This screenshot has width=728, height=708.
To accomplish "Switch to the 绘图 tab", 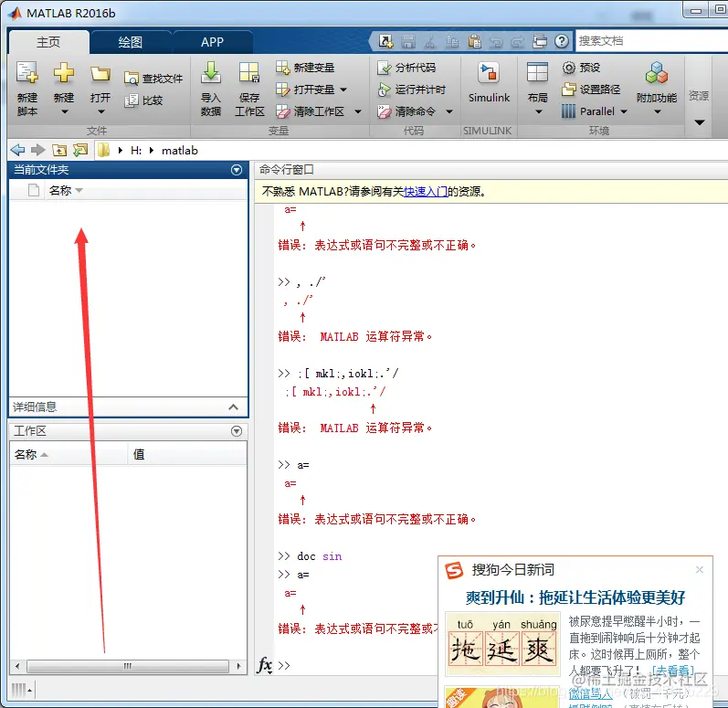I will pos(130,42).
